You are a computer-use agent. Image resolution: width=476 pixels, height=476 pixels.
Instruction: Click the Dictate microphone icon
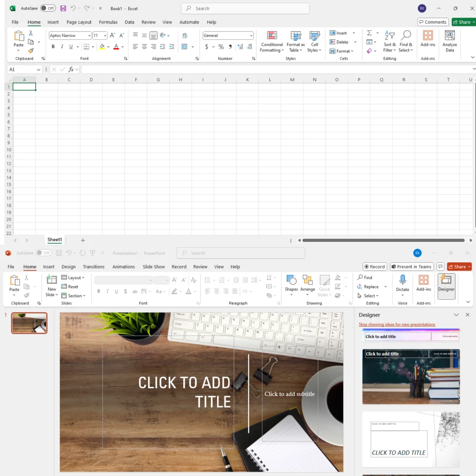402,281
